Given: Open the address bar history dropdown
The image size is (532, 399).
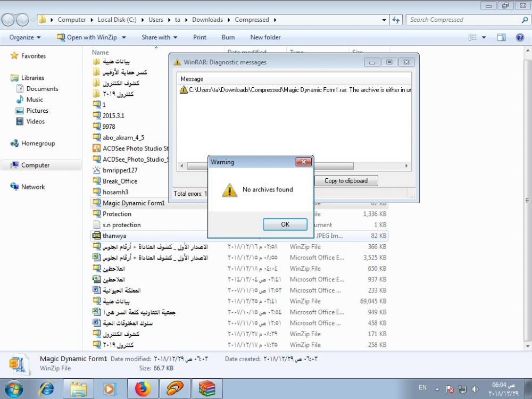Looking at the screenshot, I should click(x=384, y=20).
